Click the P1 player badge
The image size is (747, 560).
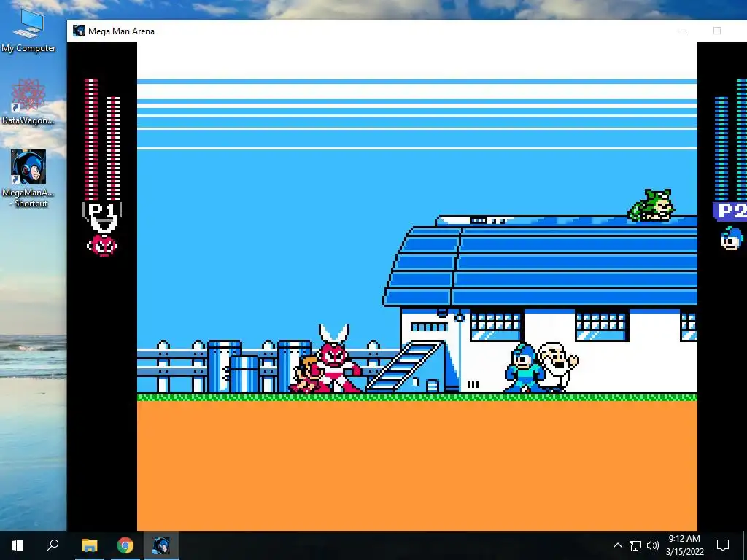(x=102, y=217)
